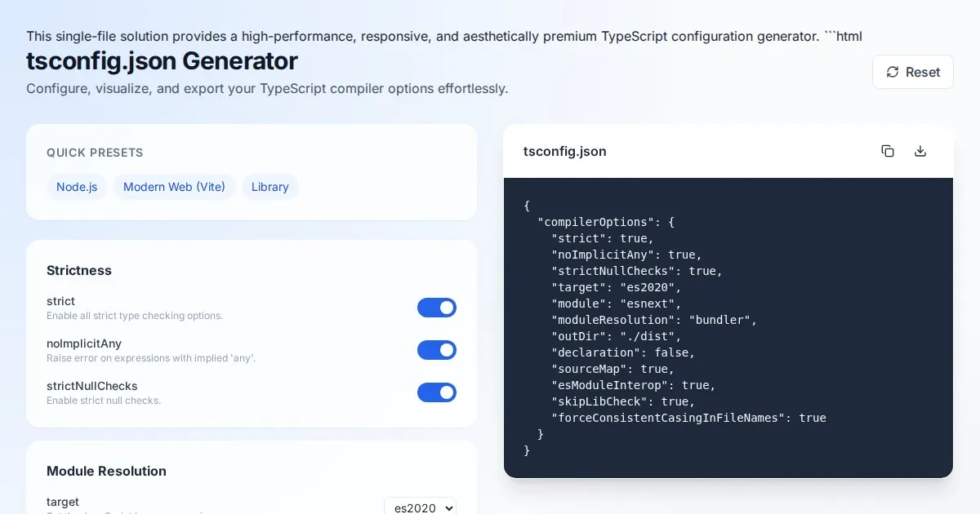Click the Strictness section heading

79,270
